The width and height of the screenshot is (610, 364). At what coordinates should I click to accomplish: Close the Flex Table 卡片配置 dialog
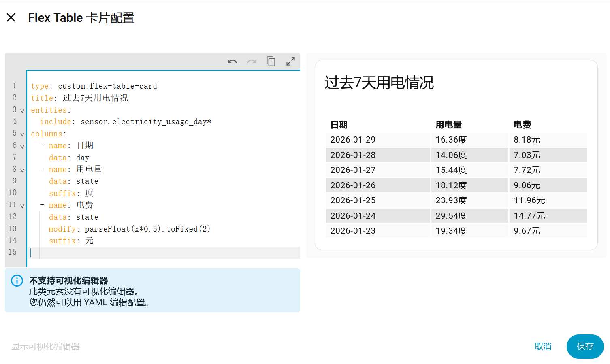(x=11, y=17)
